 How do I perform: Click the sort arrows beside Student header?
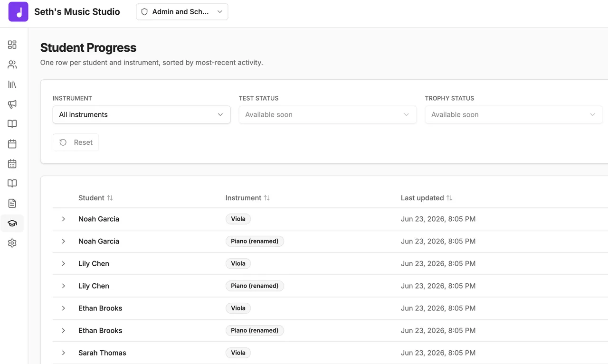pos(110,198)
